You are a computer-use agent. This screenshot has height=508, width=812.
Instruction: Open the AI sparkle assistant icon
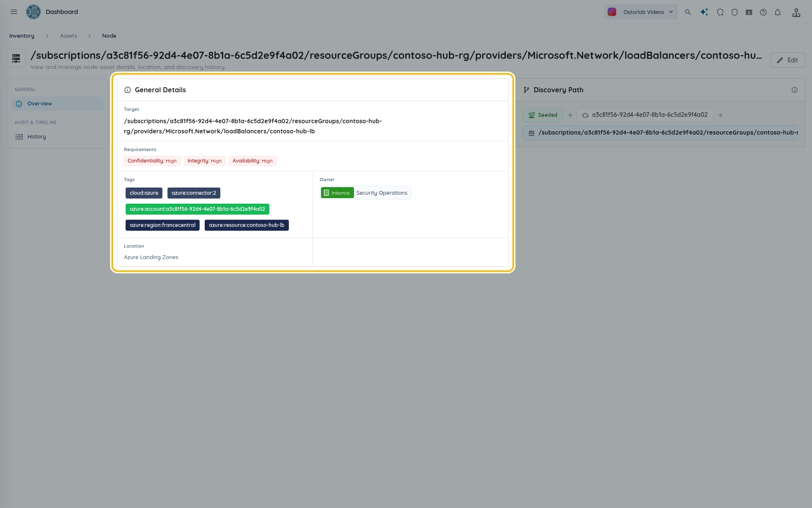[704, 12]
